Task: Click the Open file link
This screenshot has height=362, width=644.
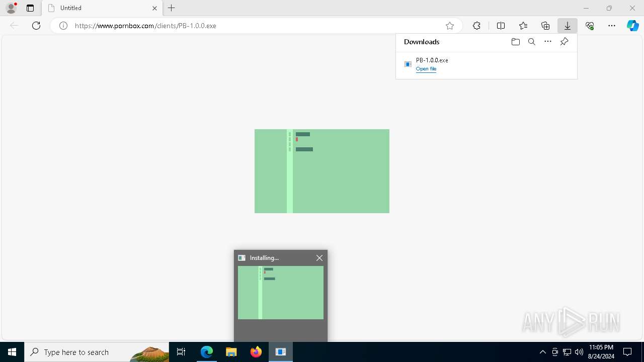Action: tap(426, 69)
